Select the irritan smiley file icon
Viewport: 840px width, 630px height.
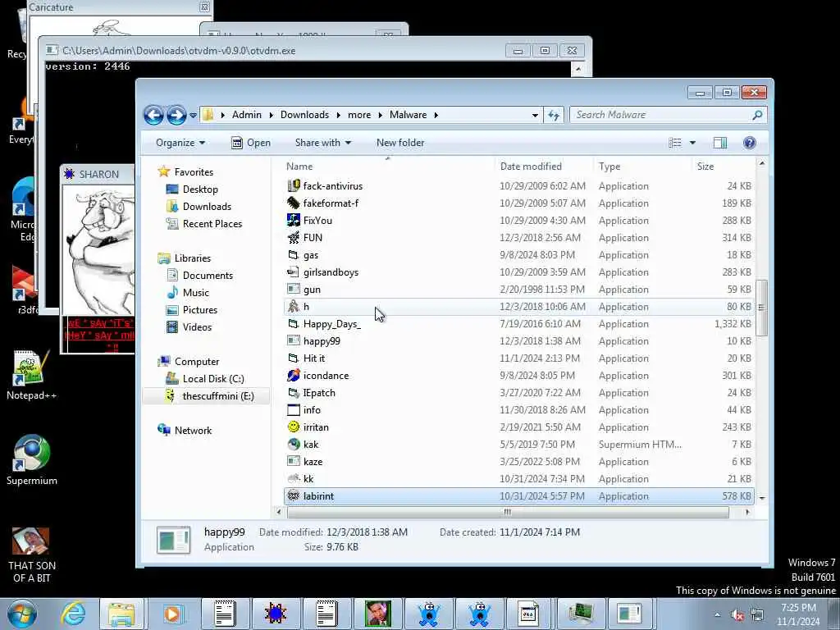click(x=293, y=427)
